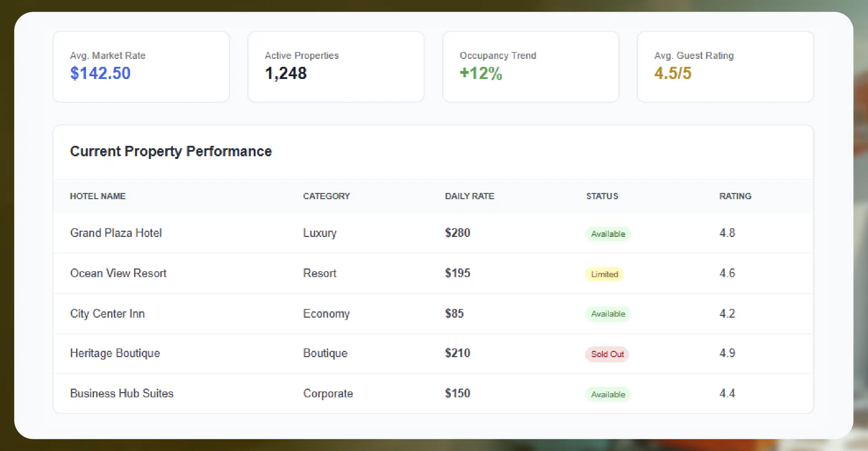This screenshot has width=868, height=451.
Task: Click the Avg. Market Rate label
Action: [x=108, y=55]
